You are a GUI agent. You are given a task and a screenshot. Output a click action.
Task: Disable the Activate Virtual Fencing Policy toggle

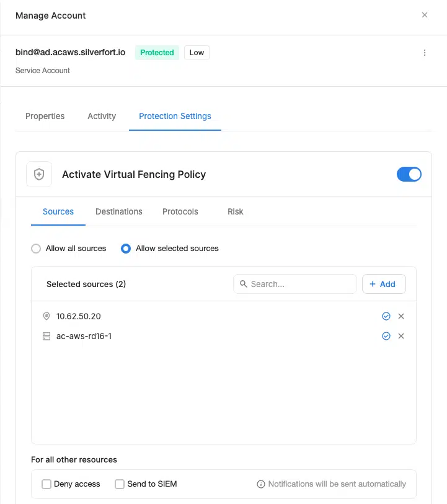tap(409, 174)
